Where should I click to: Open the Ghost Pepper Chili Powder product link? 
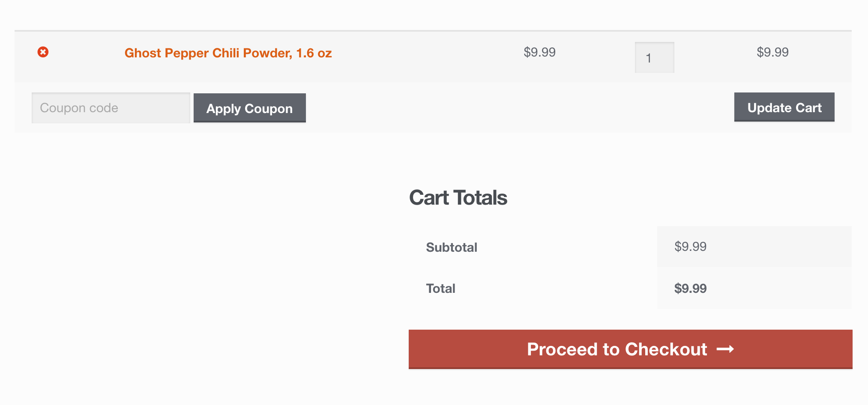[228, 53]
